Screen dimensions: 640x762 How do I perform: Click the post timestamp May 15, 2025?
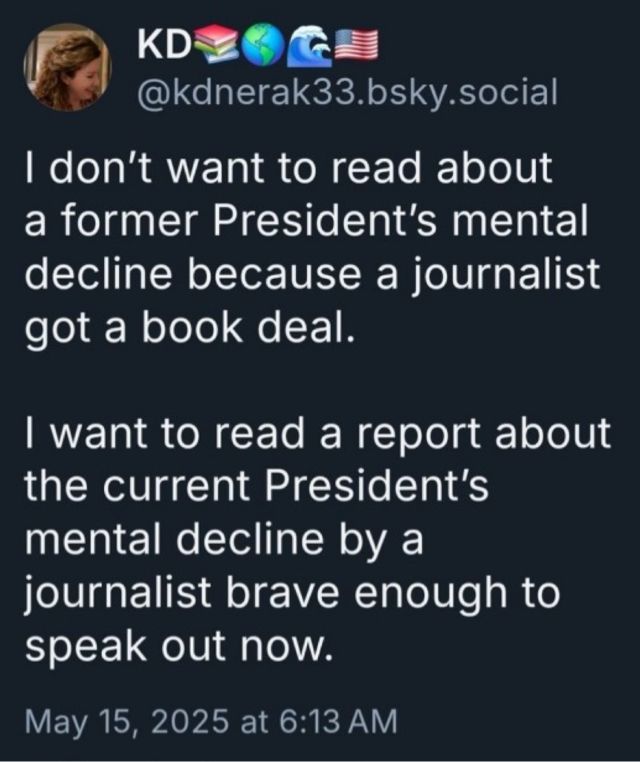[126, 721]
